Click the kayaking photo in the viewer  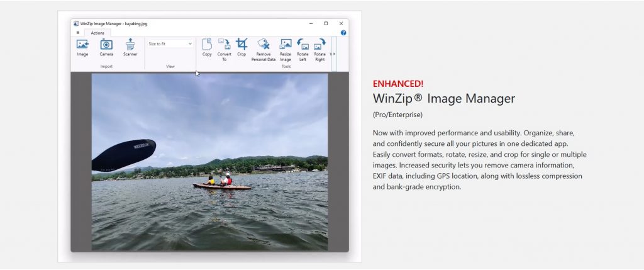[x=209, y=162]
